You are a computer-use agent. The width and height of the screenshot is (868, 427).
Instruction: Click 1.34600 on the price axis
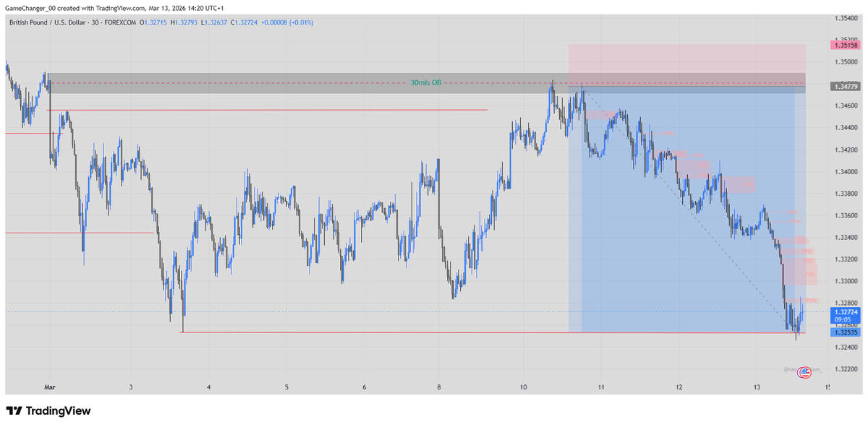click(x=846, y=105)
